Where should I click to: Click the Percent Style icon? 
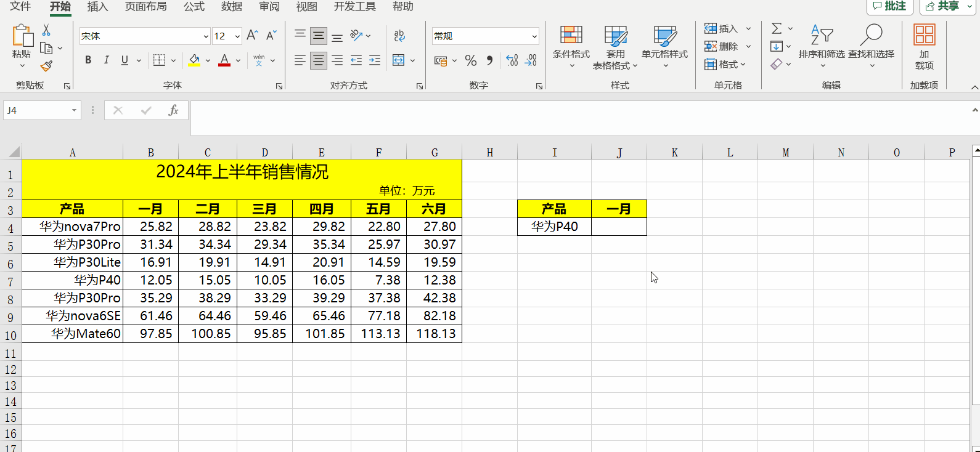[x=471, y=60]
